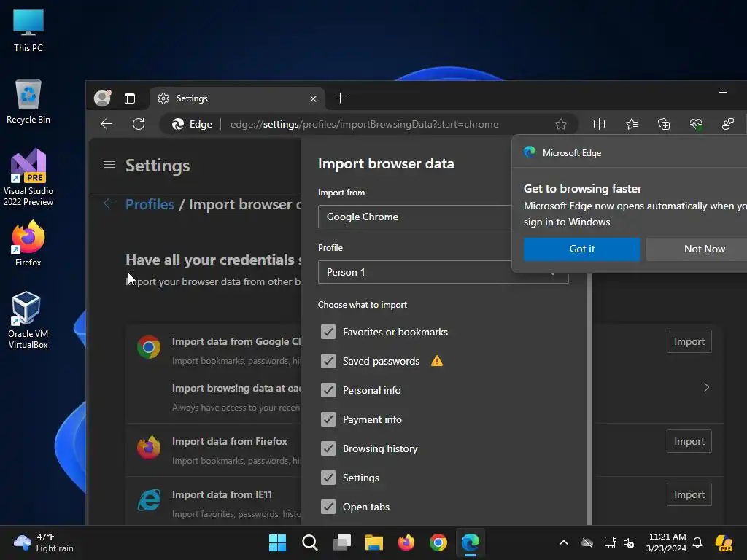This screenshot has height=560, width=747.
Task: Open the Edge toolbar profile sharing icon
Action: point(728,124)
